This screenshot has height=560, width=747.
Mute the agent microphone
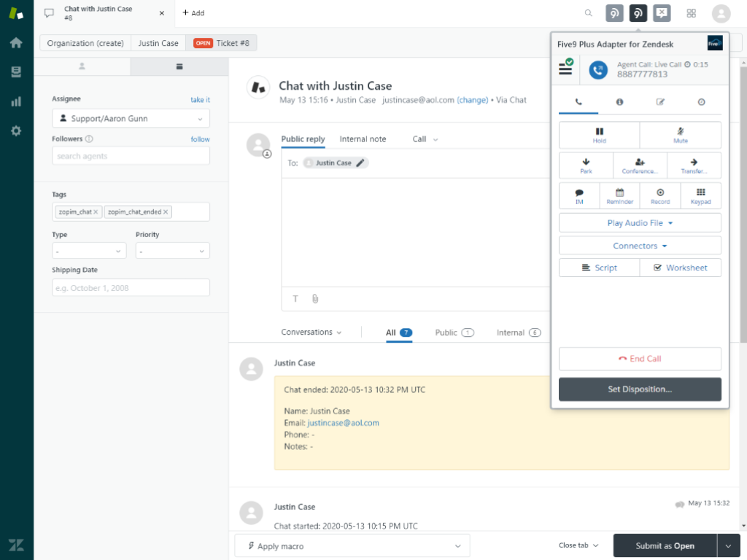tap(681, 135)
